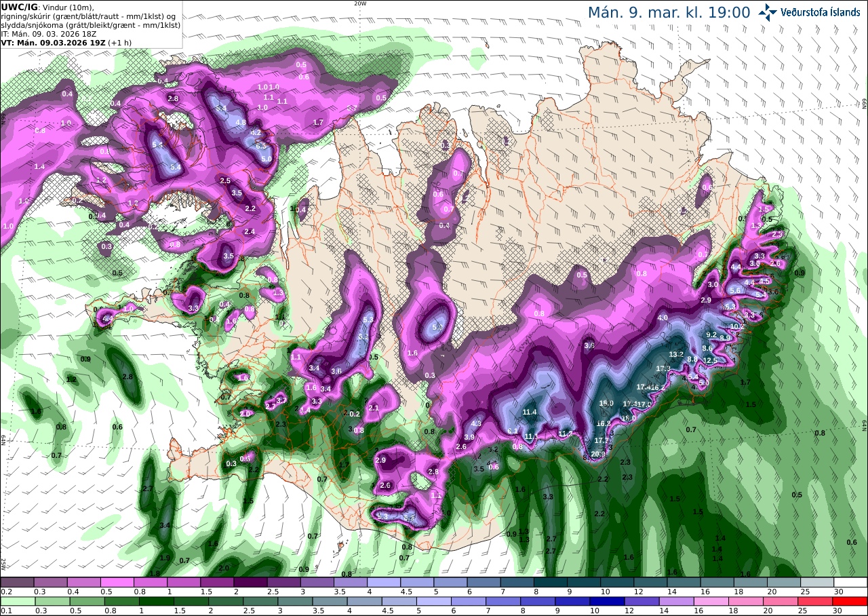Click the 20W longitude label at top
The height and width of the screenshot is (616, 868).
[361, 3]
